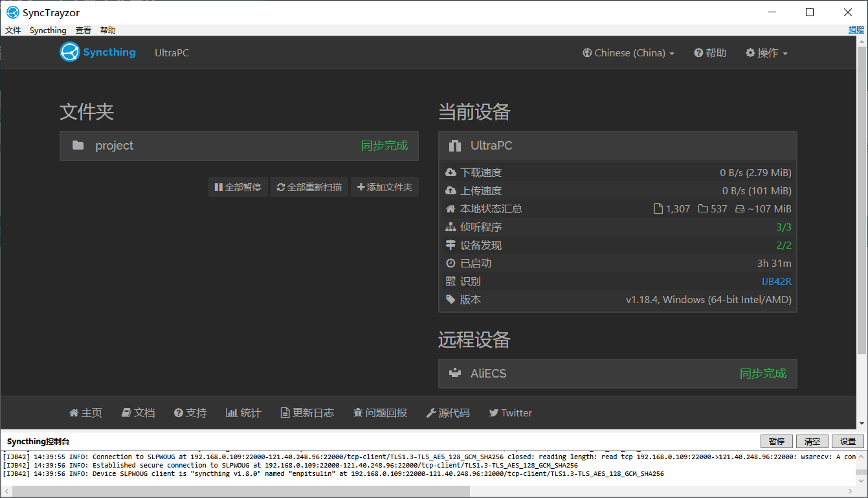
Task: Click the upload rate 0 B/s (101 MiB)
Action: click(757, 191)
